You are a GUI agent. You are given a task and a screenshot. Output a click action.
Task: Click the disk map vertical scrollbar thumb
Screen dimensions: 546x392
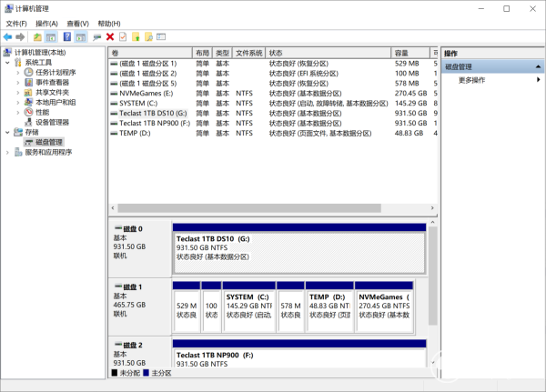432,276
